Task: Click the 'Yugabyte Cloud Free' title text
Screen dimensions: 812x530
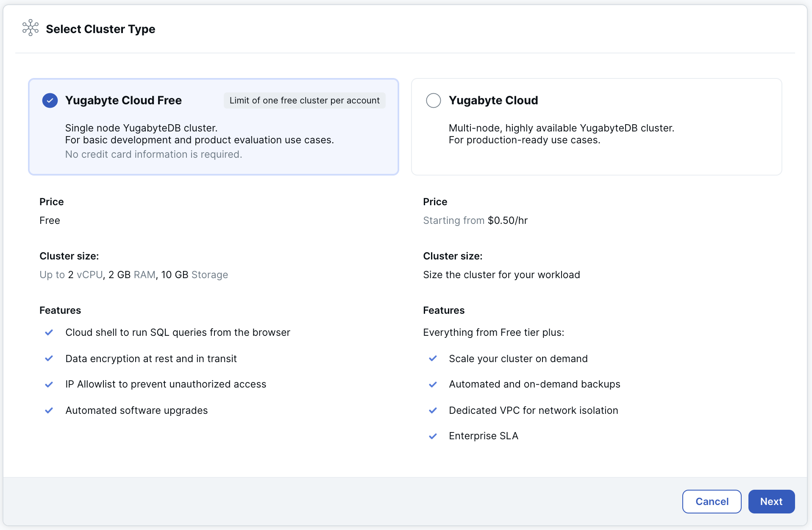Action: coord(123,100)
